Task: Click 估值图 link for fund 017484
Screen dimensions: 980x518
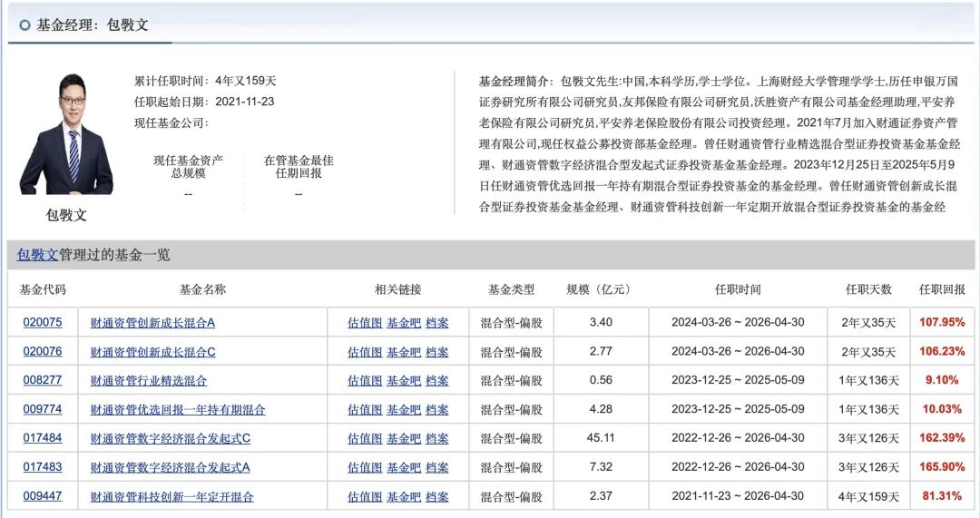Action: [x=365, y=439]
